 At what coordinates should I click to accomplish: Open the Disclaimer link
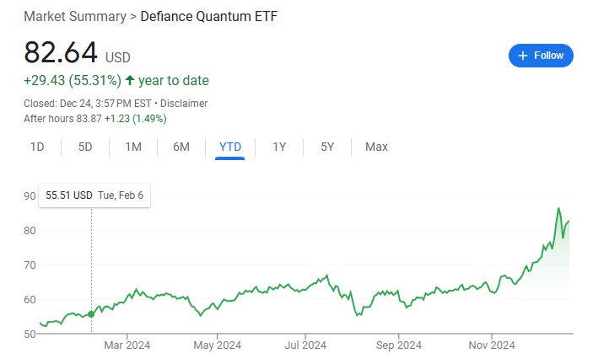184,104
